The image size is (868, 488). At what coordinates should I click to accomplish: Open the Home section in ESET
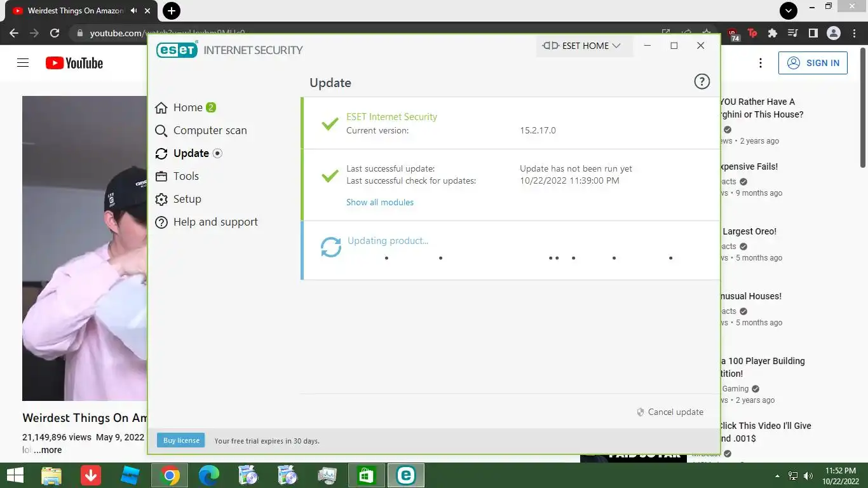[x=187, y=107]
